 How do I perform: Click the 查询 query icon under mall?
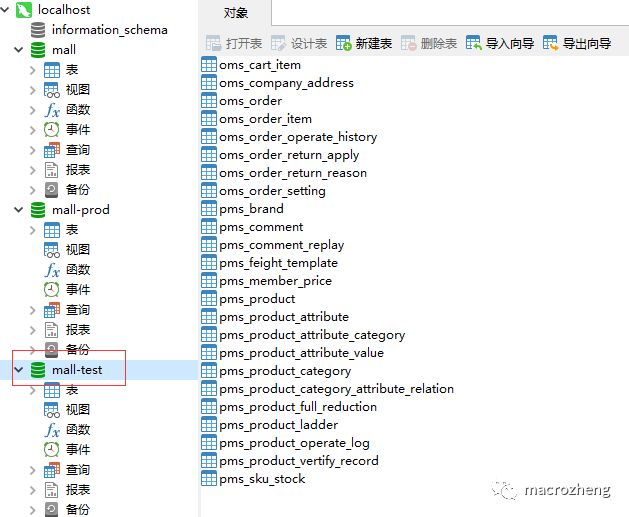(52, 150)
